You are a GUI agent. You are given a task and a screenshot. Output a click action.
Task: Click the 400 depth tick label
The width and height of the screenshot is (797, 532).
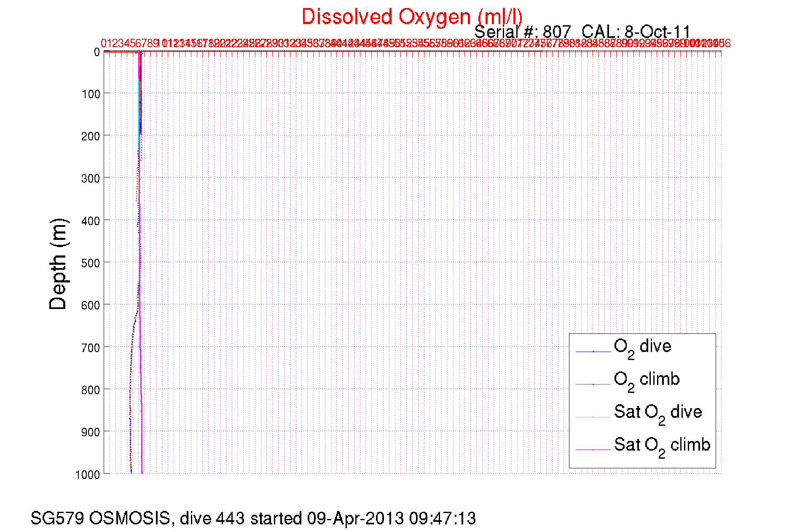click(x=91, y=221)
